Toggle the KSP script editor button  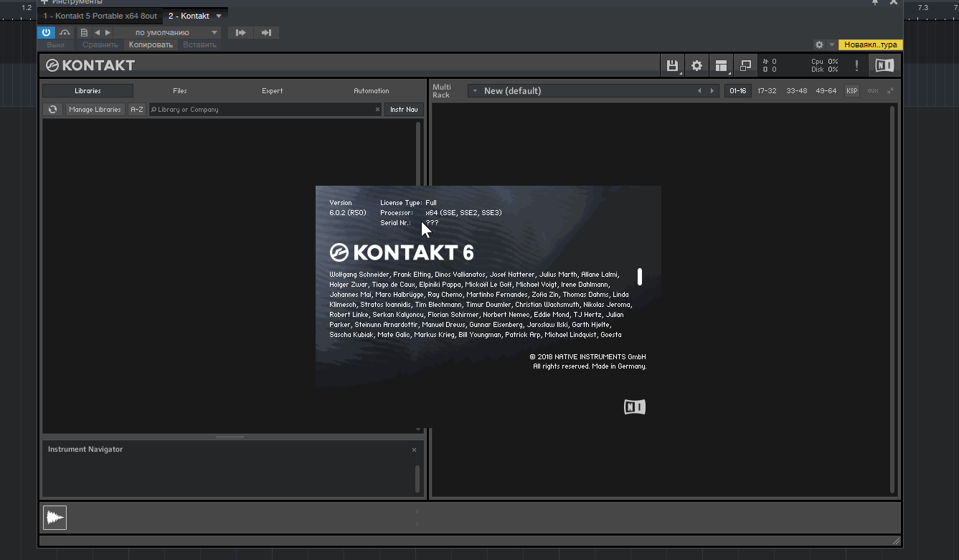tap(851, 91)
